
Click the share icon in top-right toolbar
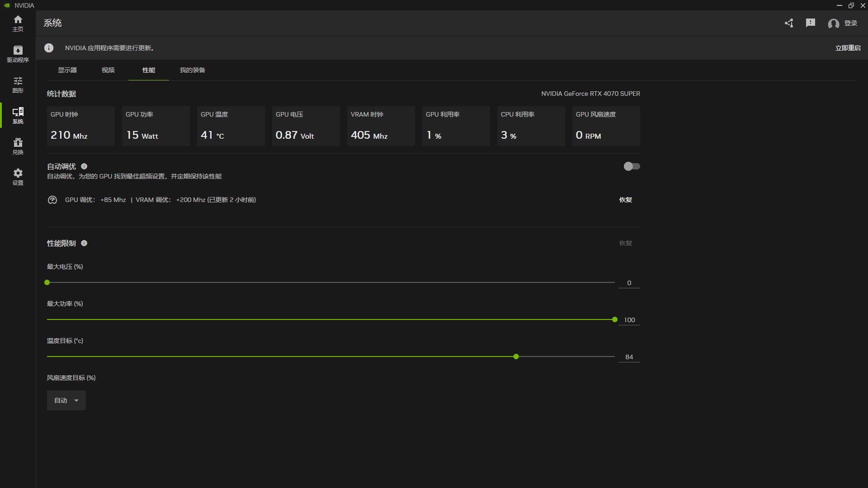coord(789,23)
